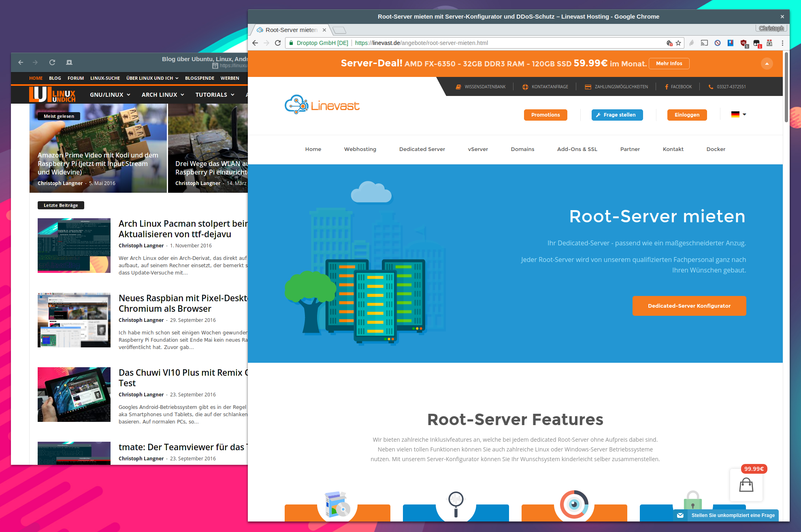The image size is (801, 532).
Task: Click the grey feather extension icon
Action: click(692, 43)
